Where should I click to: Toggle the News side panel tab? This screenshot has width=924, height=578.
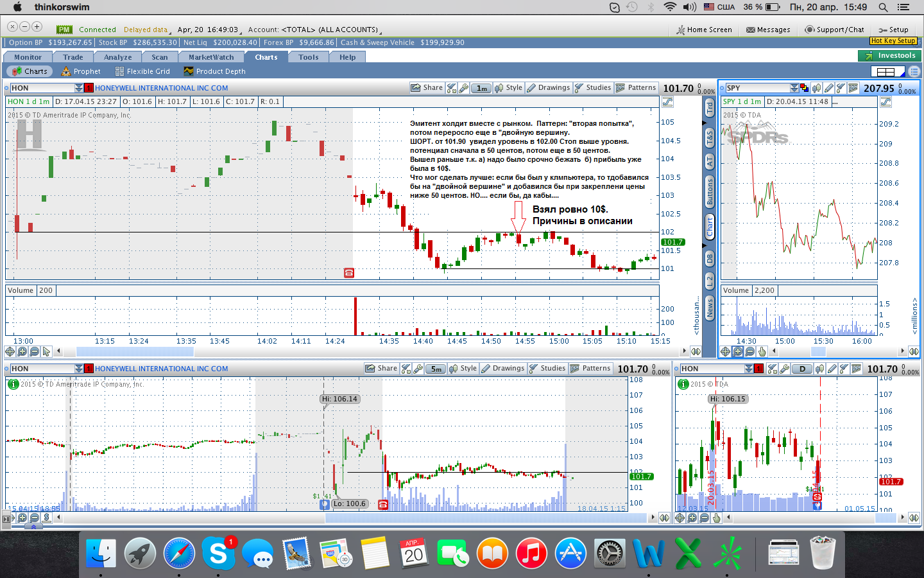pyautogui.click(x=710, y=307)
